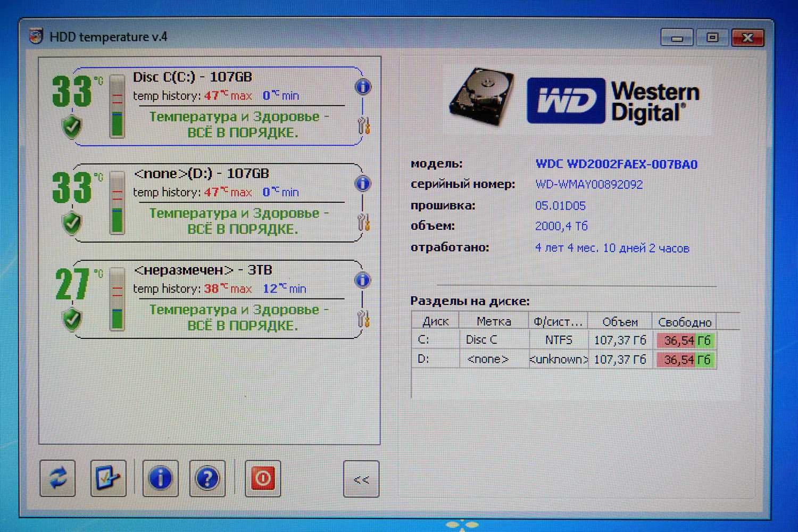Maximize the HDD temperature window

point(712,38)
